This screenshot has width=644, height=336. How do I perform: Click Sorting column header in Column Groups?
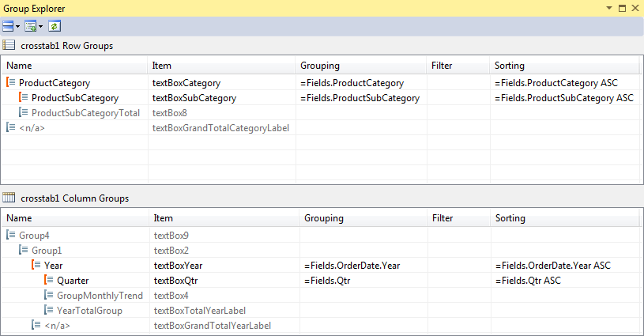[x=565, y=218]
